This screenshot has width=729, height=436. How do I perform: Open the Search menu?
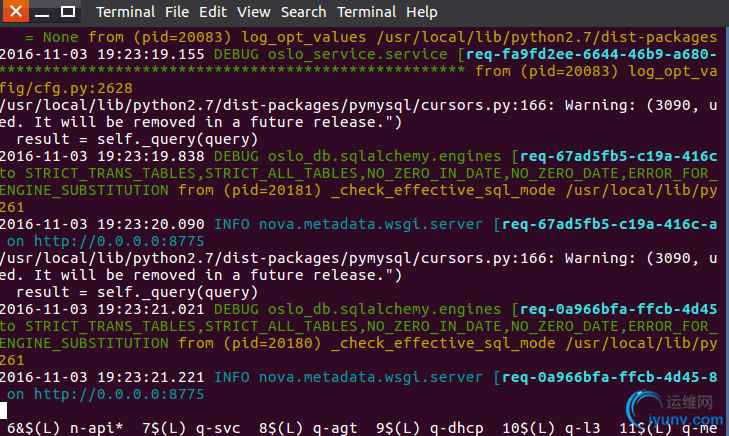[x=303, y=12]
